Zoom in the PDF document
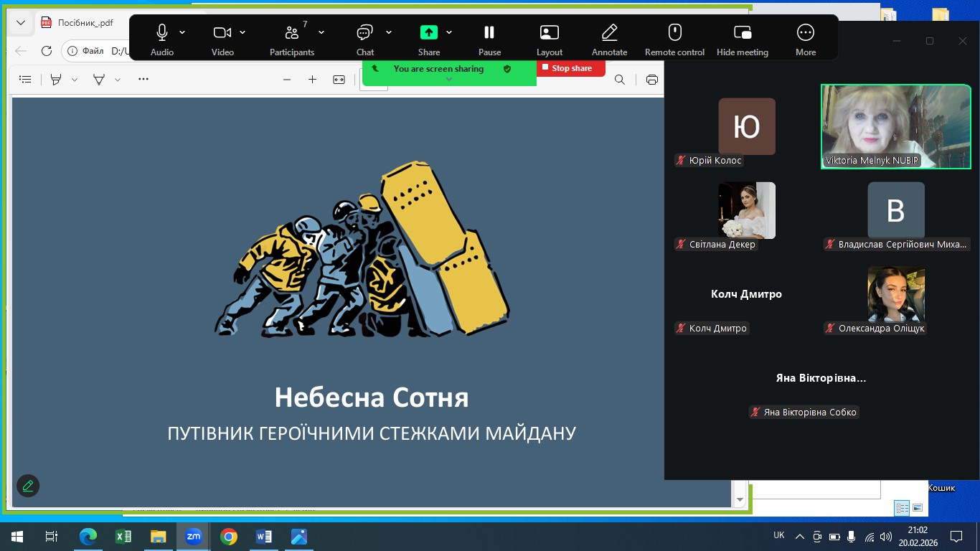 (312, 80)
